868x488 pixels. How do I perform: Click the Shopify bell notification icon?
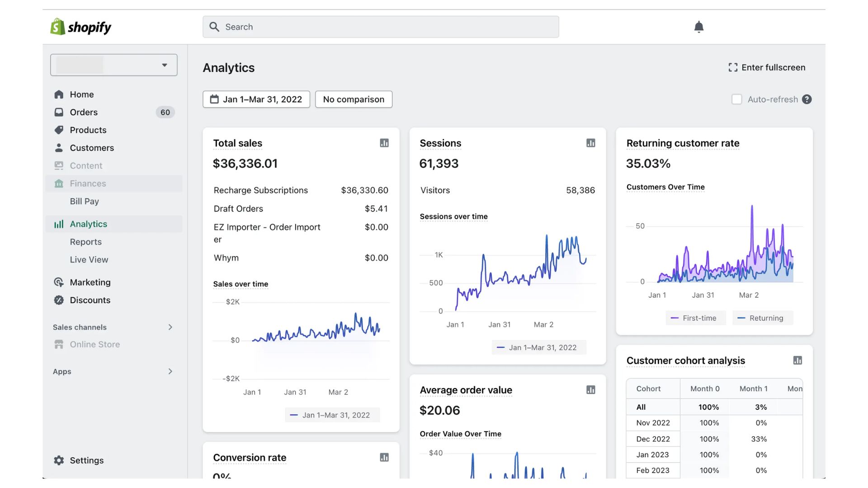click(698, 27)
